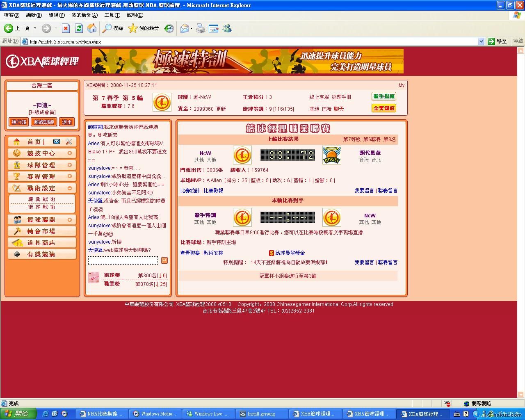Screen dimensions: 525x420
Task: Open the 工具(T) menu
Action: tap(112, 15)
